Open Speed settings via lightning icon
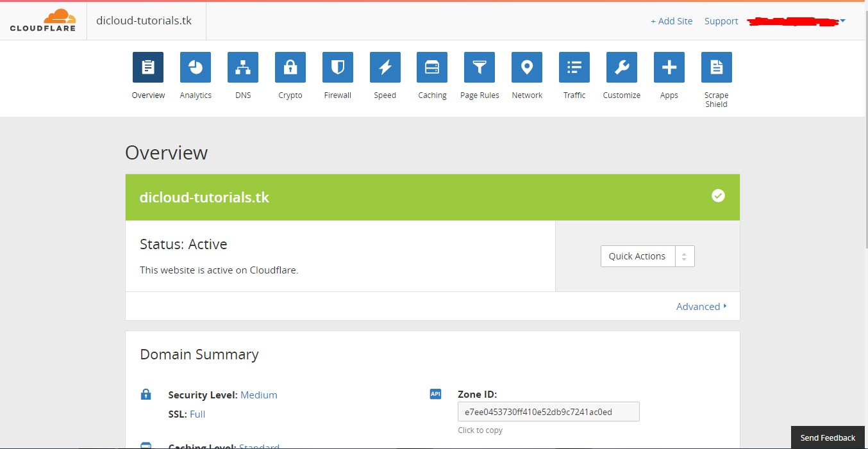The image size is (868, 449). pyautogui.click(x=385, y=67)
